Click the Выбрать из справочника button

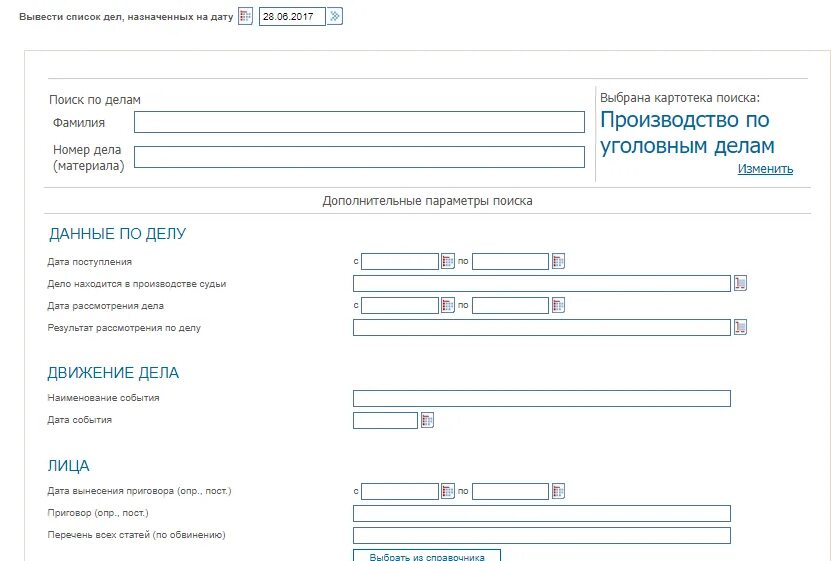pos(427,556)
